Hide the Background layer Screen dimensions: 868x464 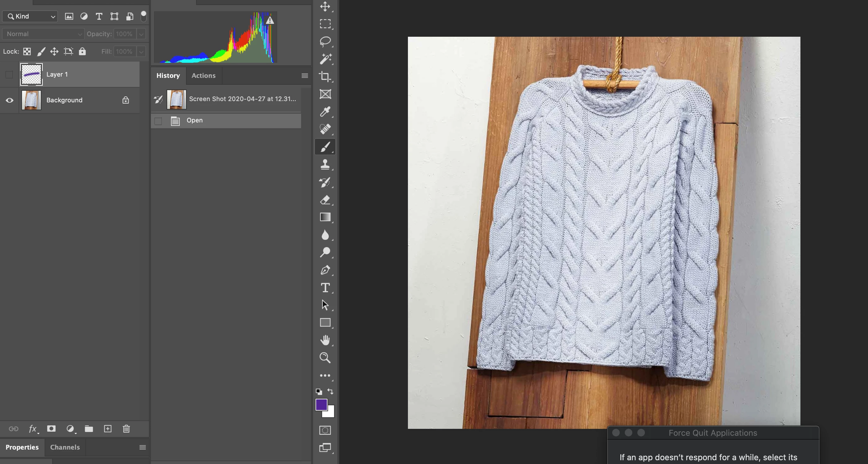9,100
